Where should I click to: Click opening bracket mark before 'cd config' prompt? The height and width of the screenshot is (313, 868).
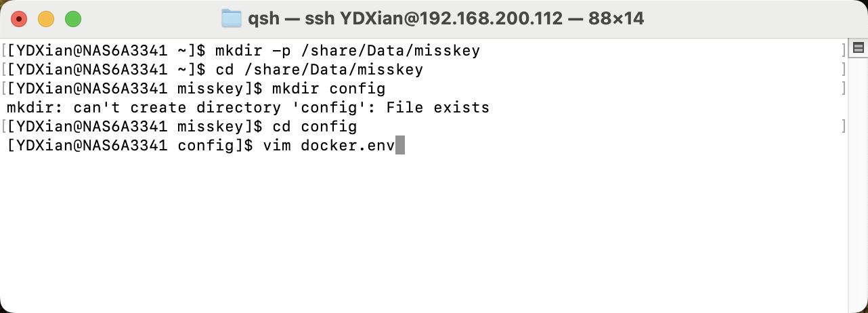(4, 126)
